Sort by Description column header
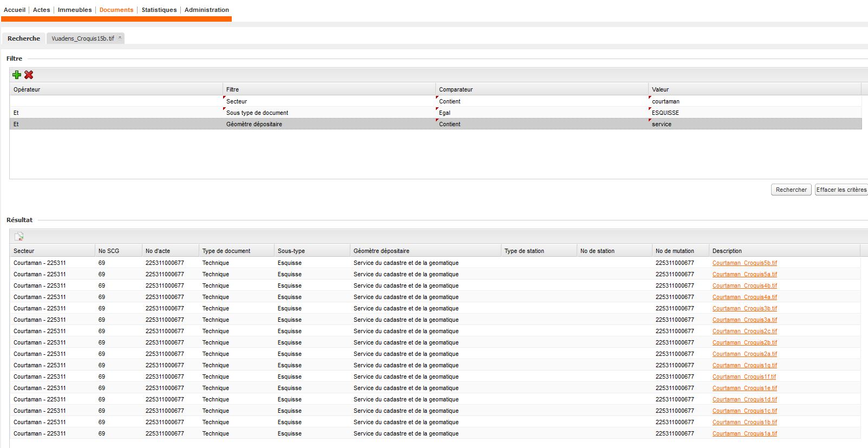Image resolution: width=868 pixels, height=448 pixels. pos(785,251)
